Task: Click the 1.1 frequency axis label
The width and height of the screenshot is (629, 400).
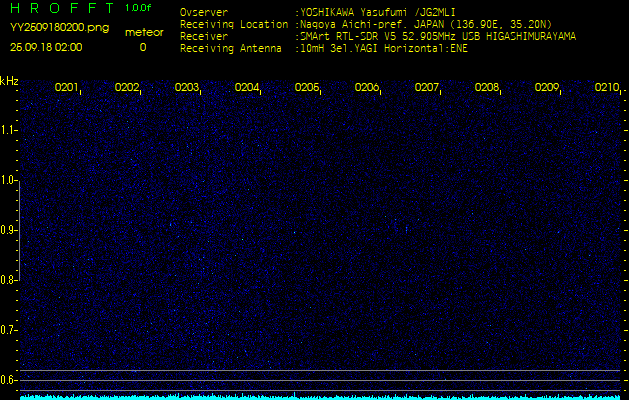Action: (x=7, y=130)
